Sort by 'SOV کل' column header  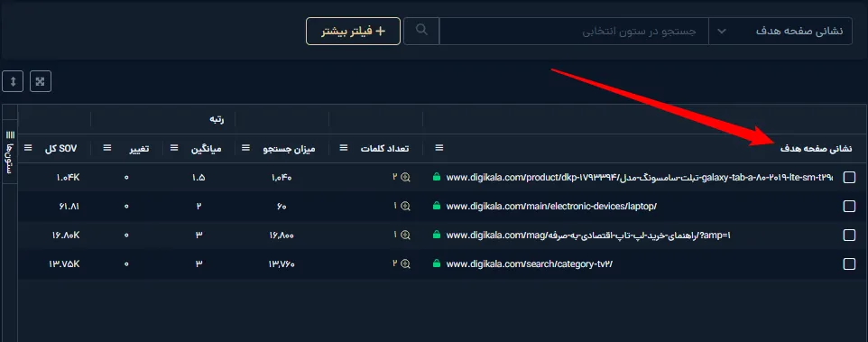pos(60,148)
